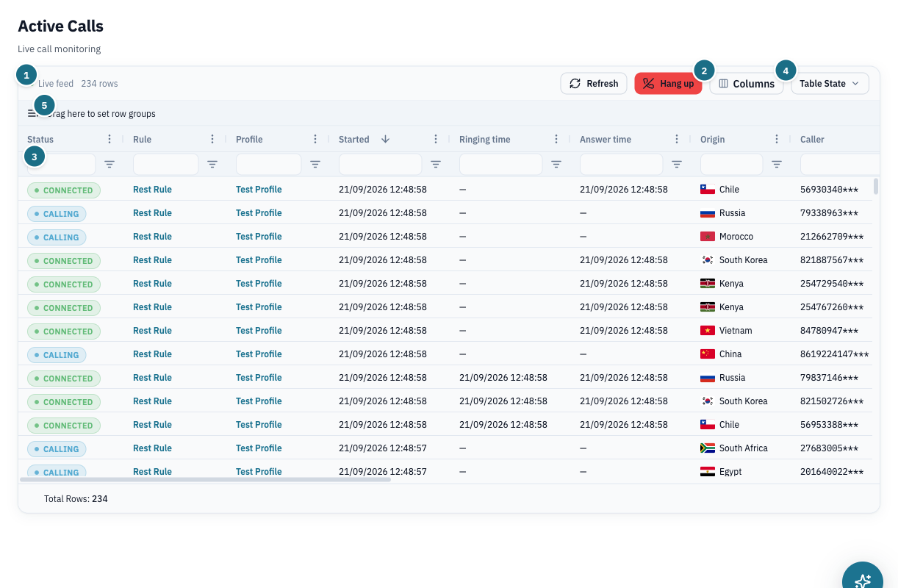
Task: Open Status column menu (three dots)
Action: point(109,139)
